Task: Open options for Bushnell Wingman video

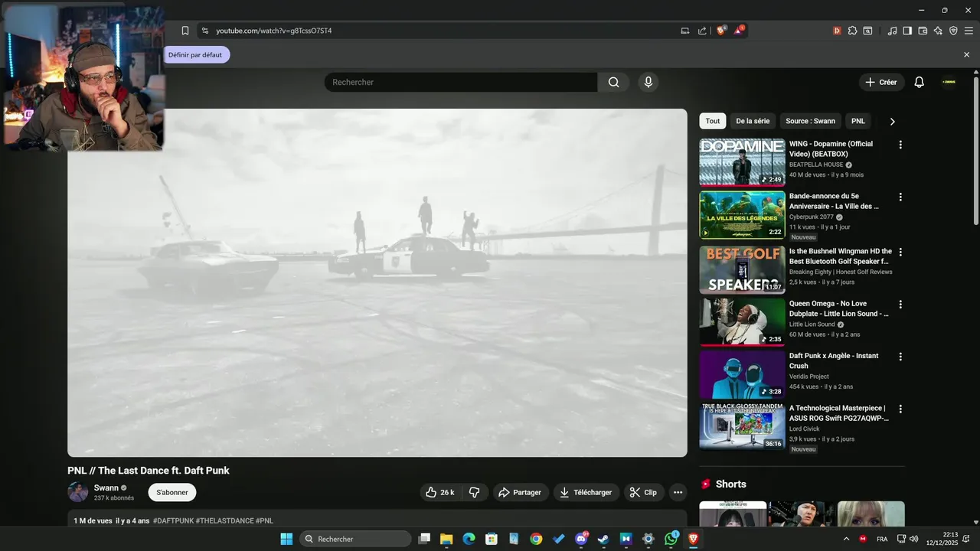Action: click(x=900, y=252)
